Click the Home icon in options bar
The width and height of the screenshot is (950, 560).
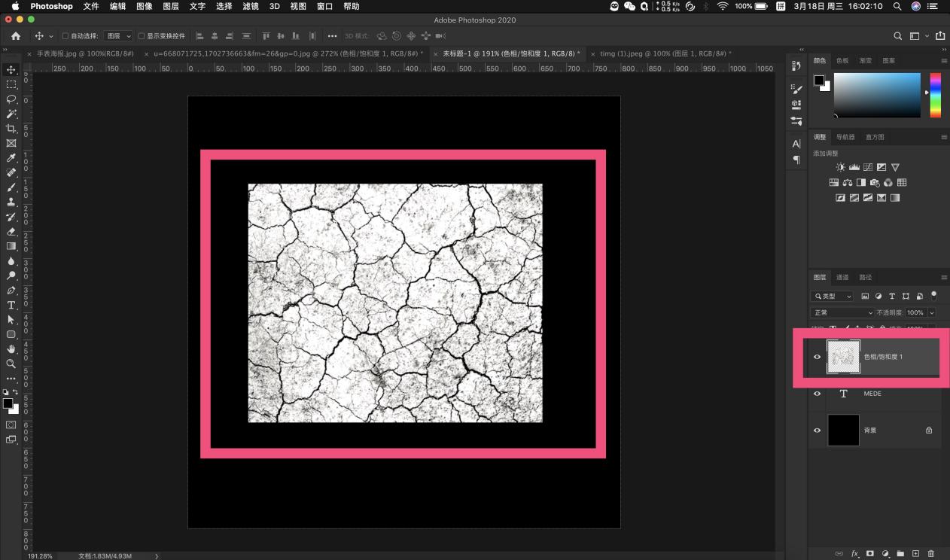click(x=16, y=36)
